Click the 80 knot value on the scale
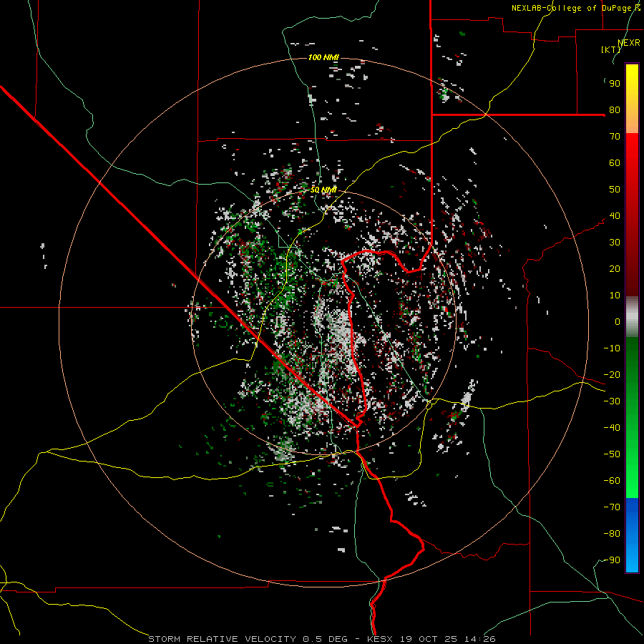This screenshot has width=644, height=644. click(615, 109)
